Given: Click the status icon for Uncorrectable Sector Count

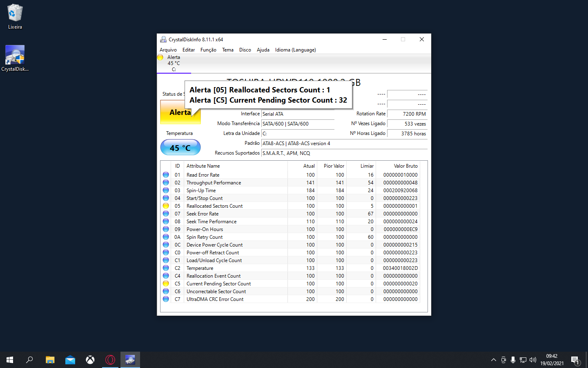Looking at the screenshot, I should 166,291.
